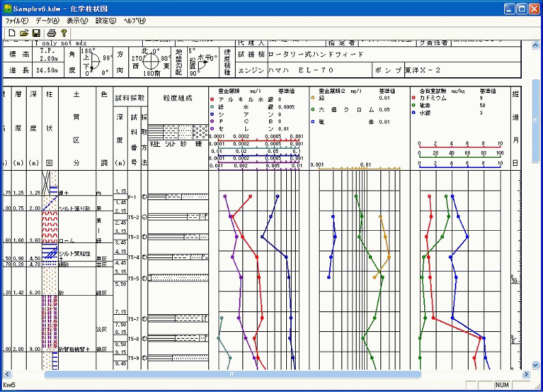
Task: Open the 設定(S) menu
Action: [x=106, y=20]
